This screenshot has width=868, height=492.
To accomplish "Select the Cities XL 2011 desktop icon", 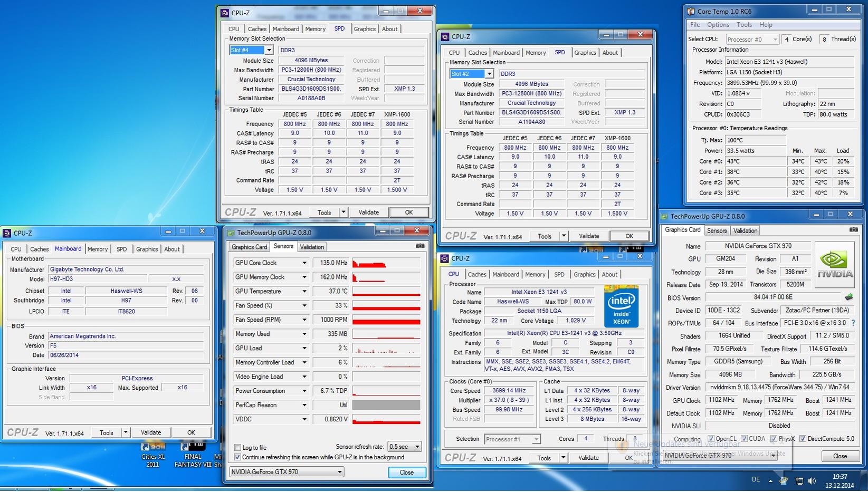I will click(x=152, y=456).
